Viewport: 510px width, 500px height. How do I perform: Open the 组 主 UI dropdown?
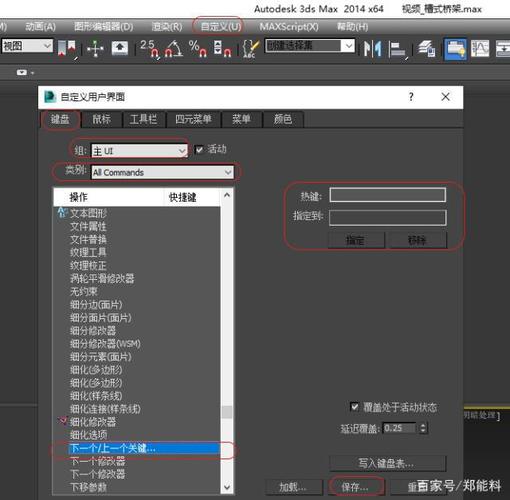(x=139, y=151)
